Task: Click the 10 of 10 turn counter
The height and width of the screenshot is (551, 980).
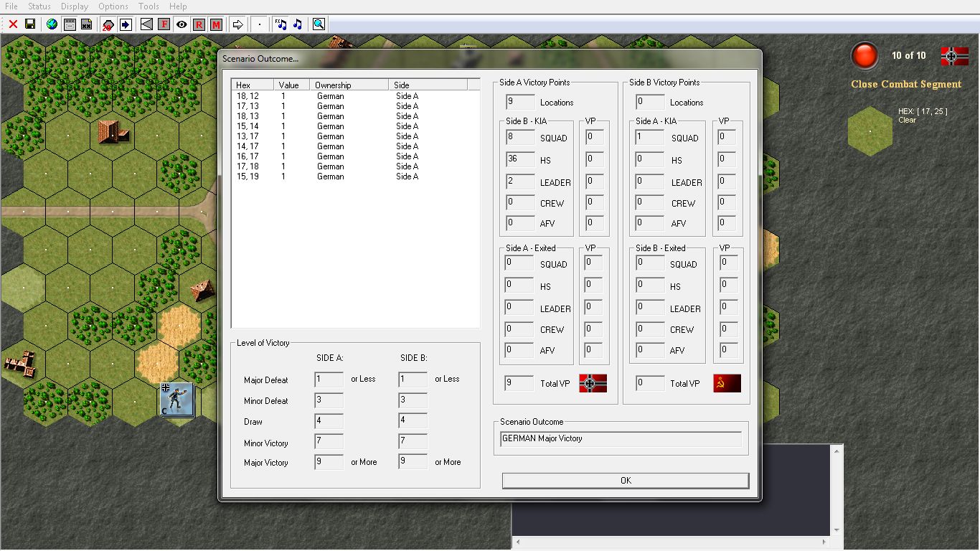Action: point(909,55)
